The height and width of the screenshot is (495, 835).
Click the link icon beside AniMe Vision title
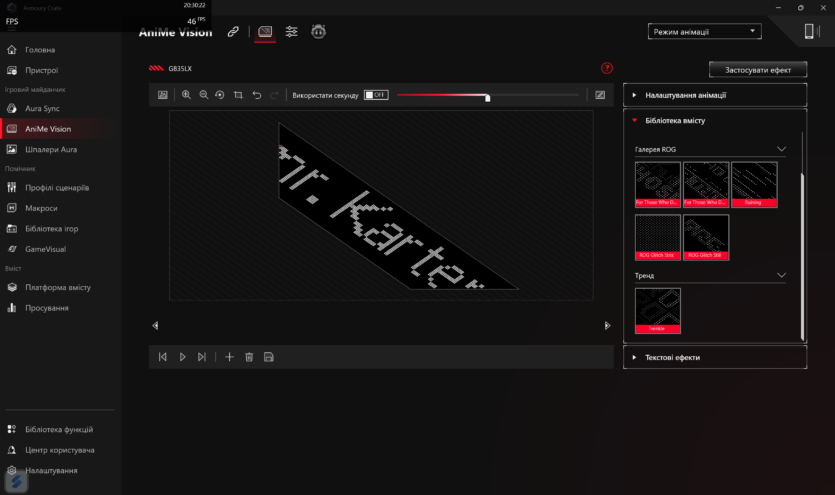(233, 32)
